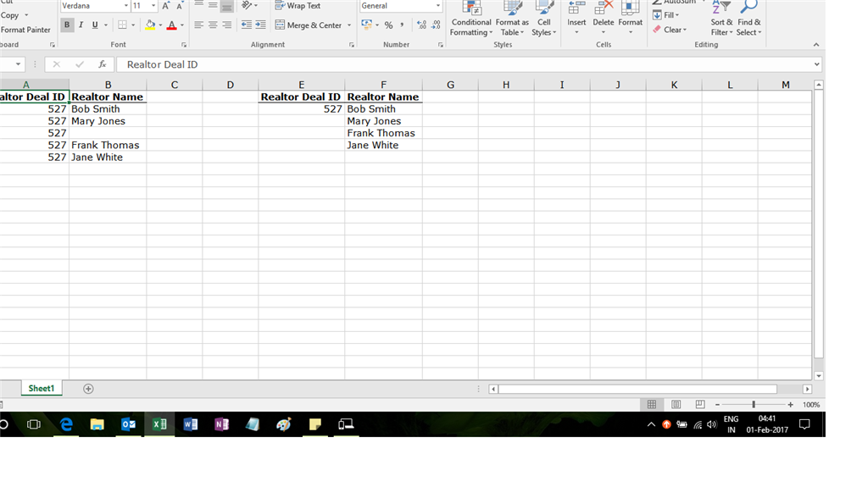Open Cell Styles gallery
868x487 pixels.
pyautogui.click(x=544, y=19)
